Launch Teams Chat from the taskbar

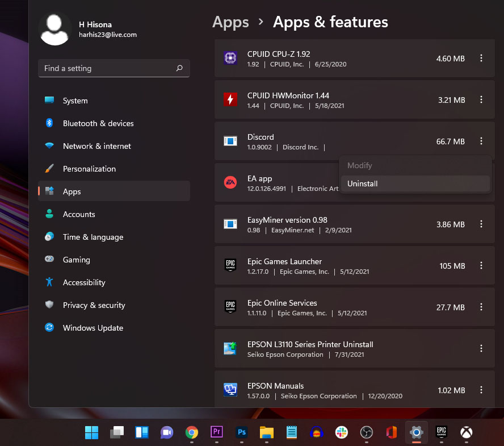167,432
